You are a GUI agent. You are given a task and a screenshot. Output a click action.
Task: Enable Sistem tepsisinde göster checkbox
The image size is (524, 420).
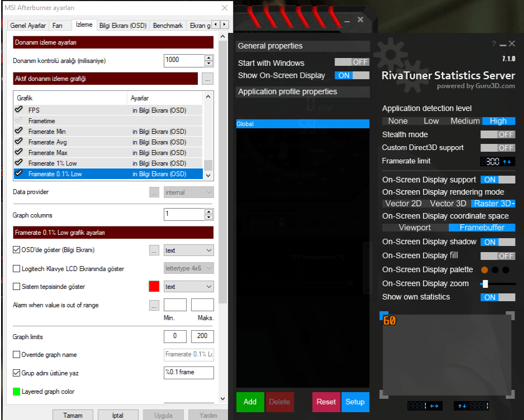(x=16, y=287)
